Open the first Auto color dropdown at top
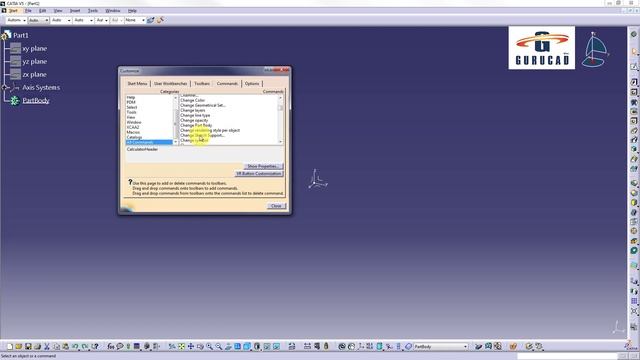This screenshot has height=360, width=640. pyautogui.click(x=16, y=20)
